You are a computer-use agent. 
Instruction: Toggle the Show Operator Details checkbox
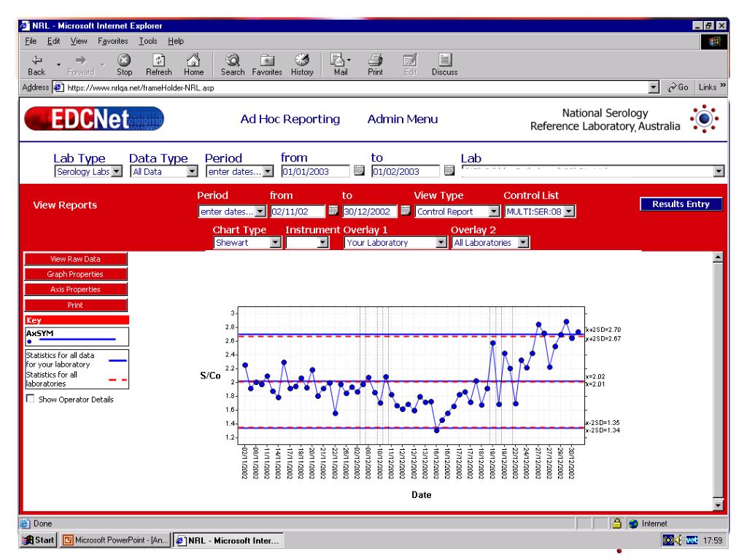[x=31, y=399]
